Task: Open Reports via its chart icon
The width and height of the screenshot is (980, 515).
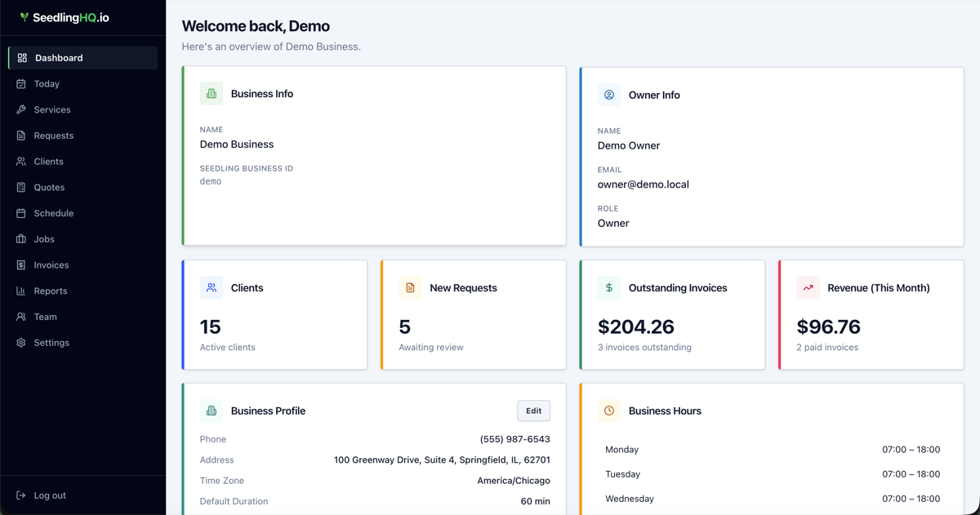Action: 20,291
